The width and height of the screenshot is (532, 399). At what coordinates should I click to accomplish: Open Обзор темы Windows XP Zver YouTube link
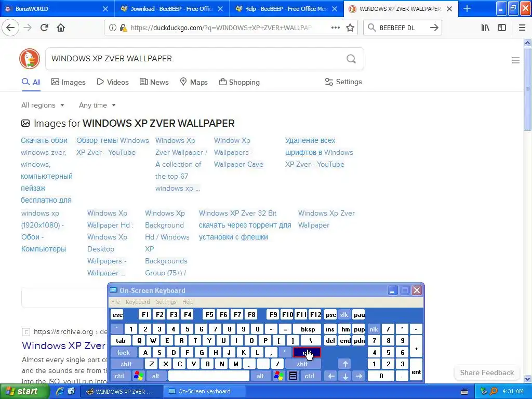pyautogui.click(x=112, y=146)
